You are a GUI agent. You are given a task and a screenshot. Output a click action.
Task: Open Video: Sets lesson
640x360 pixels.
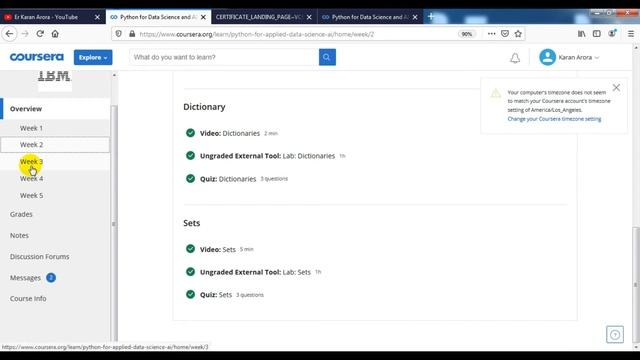(218, 249)
